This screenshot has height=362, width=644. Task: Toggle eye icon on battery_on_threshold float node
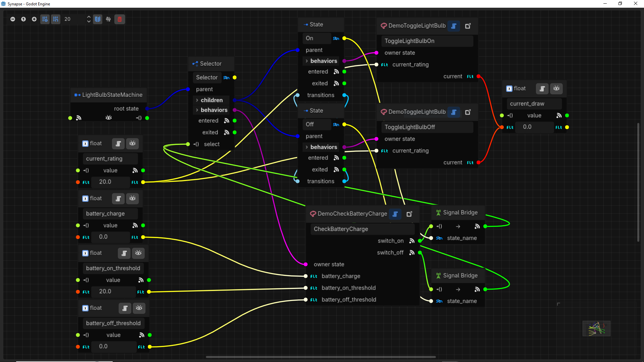coord(138,253)
